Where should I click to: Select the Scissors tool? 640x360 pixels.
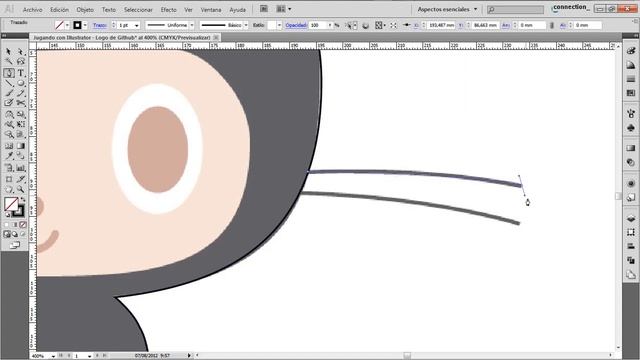(x=20, y=103)
